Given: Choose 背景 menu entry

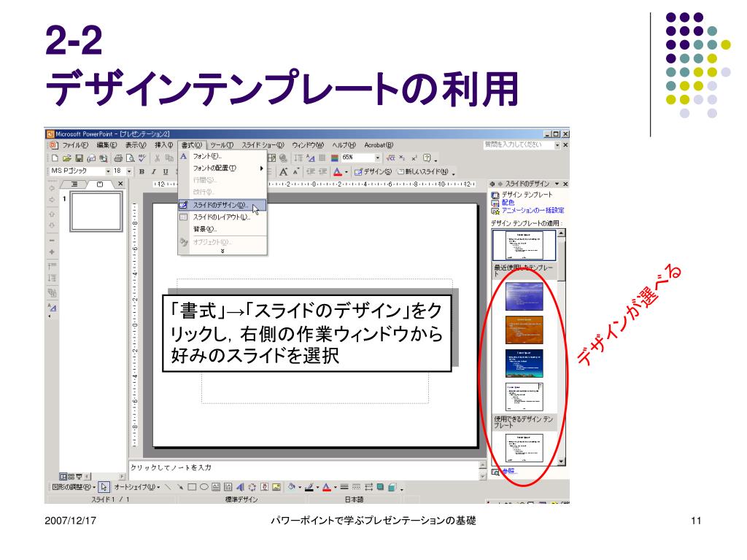Looking at the screenshot, I should tap(222, 229).
